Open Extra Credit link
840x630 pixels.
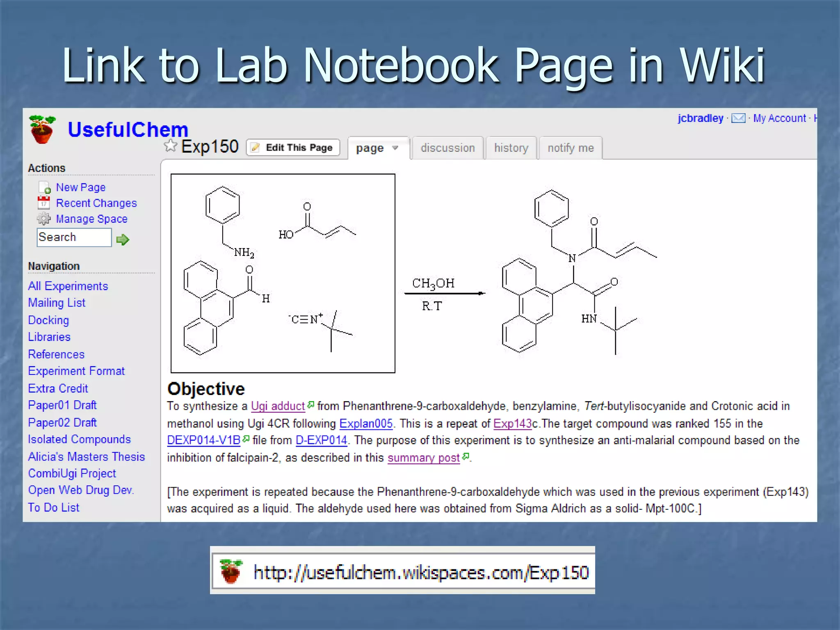coord(58,388)
